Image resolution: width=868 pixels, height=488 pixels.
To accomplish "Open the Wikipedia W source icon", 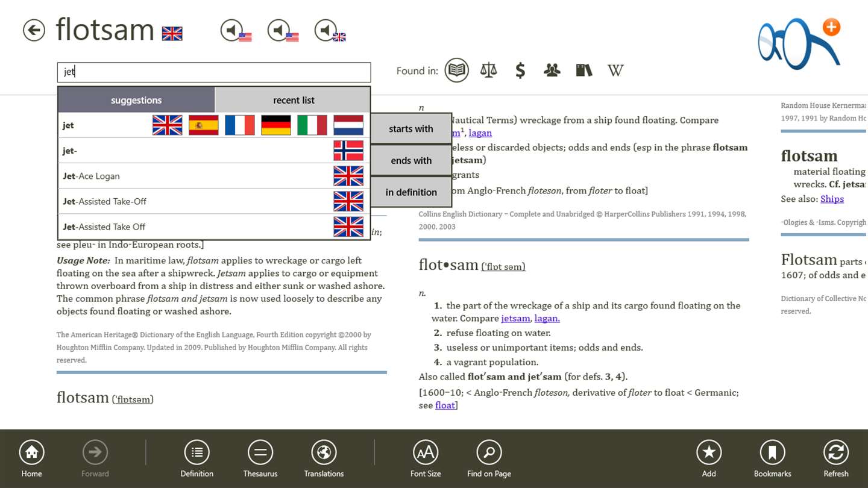I will 615,70.
